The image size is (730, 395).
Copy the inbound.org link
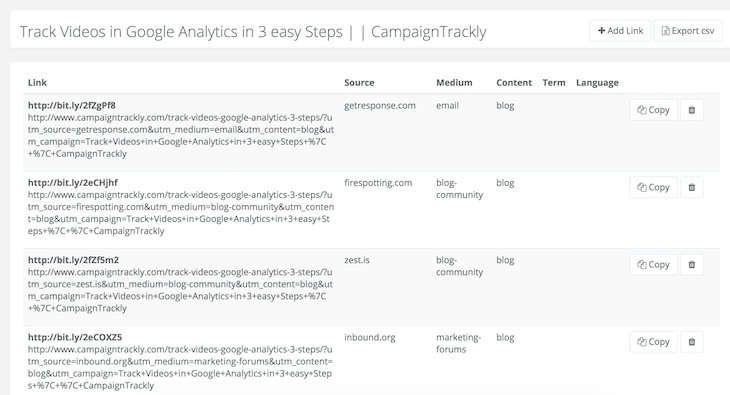653,342
